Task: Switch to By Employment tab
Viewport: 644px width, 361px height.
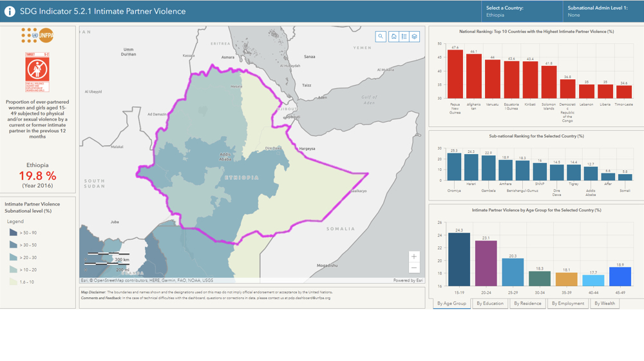Action: tap(567, 304)
